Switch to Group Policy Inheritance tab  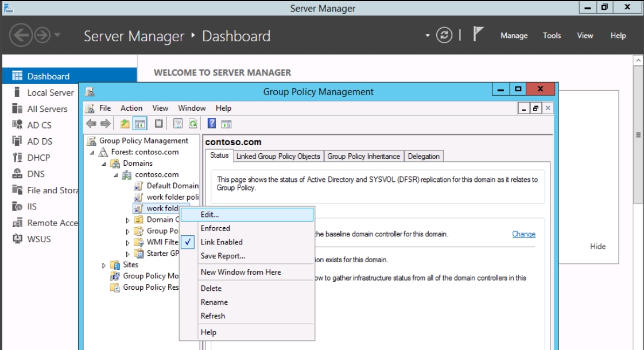363,157
